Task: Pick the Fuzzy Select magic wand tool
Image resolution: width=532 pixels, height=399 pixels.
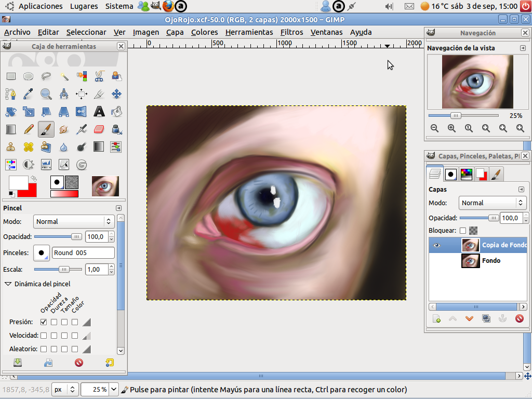Action: [64, 76]
